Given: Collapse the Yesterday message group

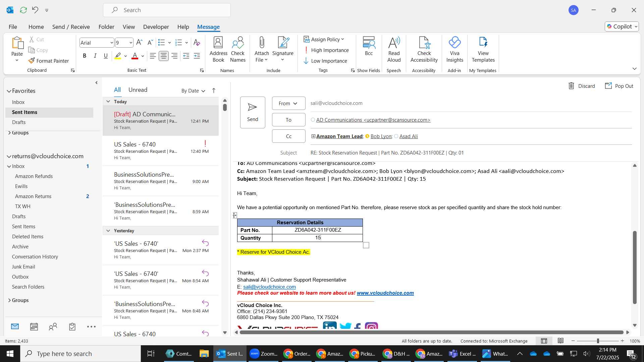Looking at the screenshot, I should coord(108,231).
